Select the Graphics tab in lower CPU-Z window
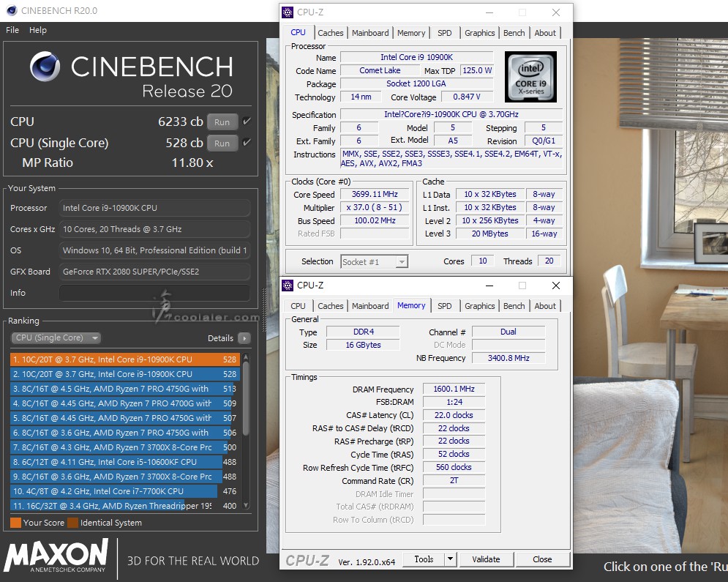 pos(480,306)
